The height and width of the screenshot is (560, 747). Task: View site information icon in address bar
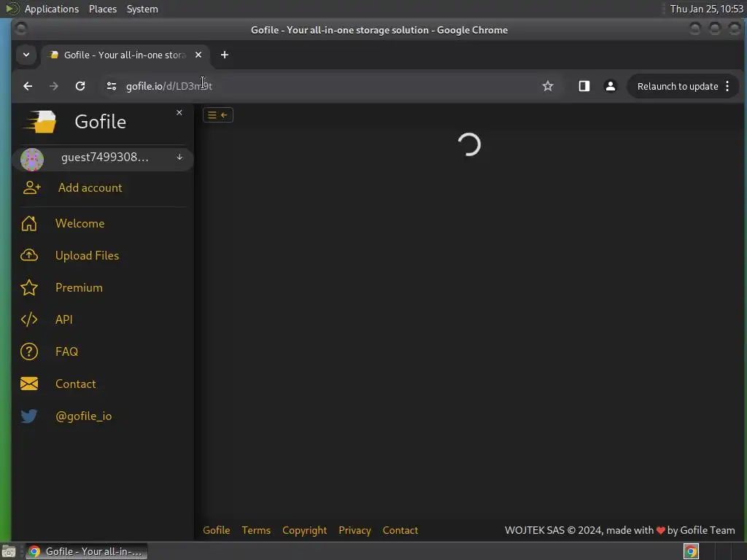[112, 86]
